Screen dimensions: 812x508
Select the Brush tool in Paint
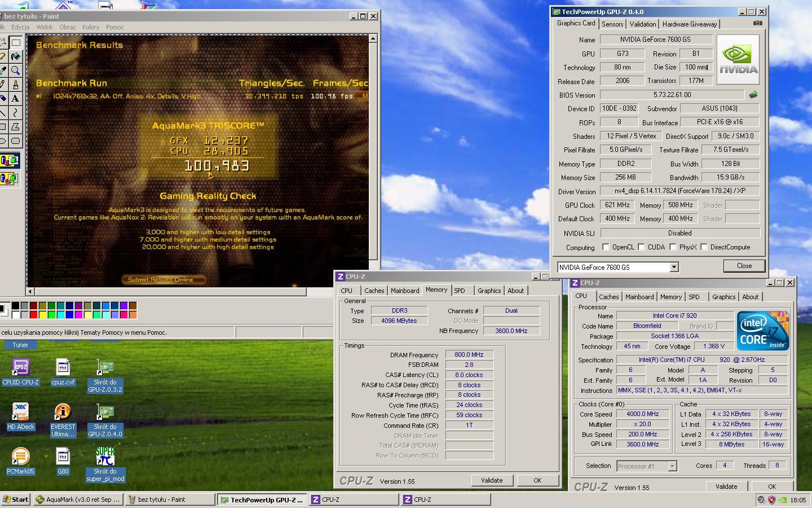(x=16, y=85)
